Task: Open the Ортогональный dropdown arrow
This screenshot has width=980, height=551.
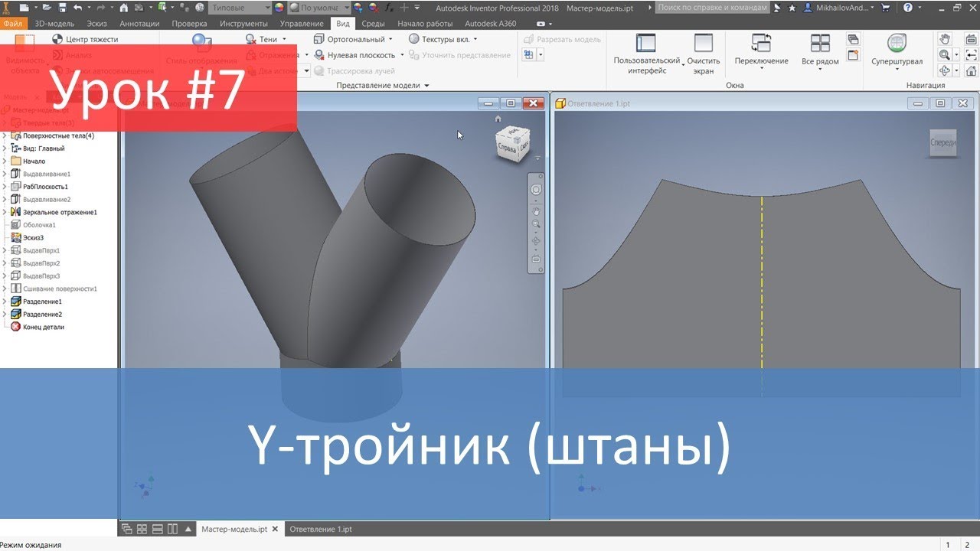Action: [x=390, y=39]
